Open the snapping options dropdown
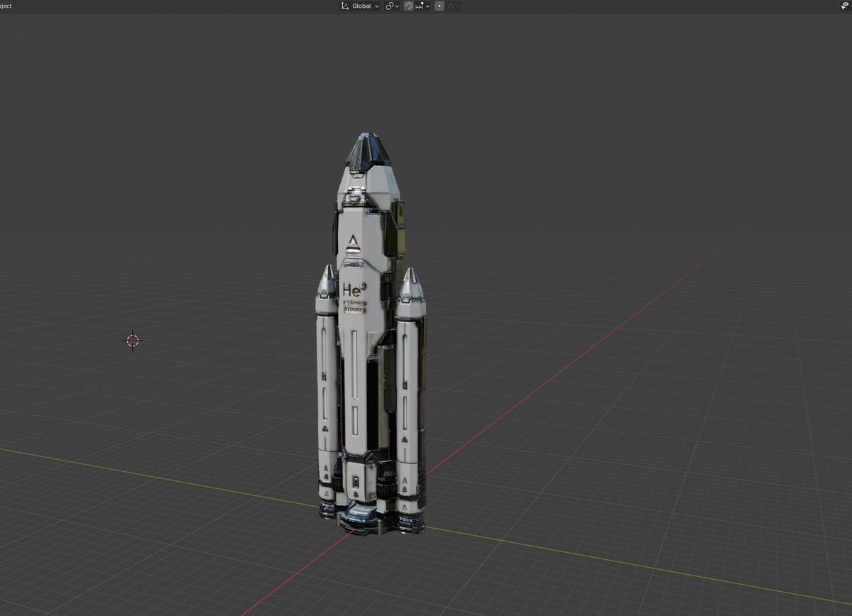This screenshot has height=616, width=852. pos(423,6)
